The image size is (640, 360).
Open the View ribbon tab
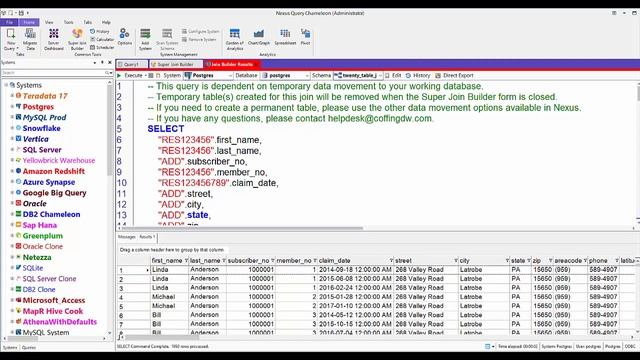pyautogui.click(x=49, y=22)
